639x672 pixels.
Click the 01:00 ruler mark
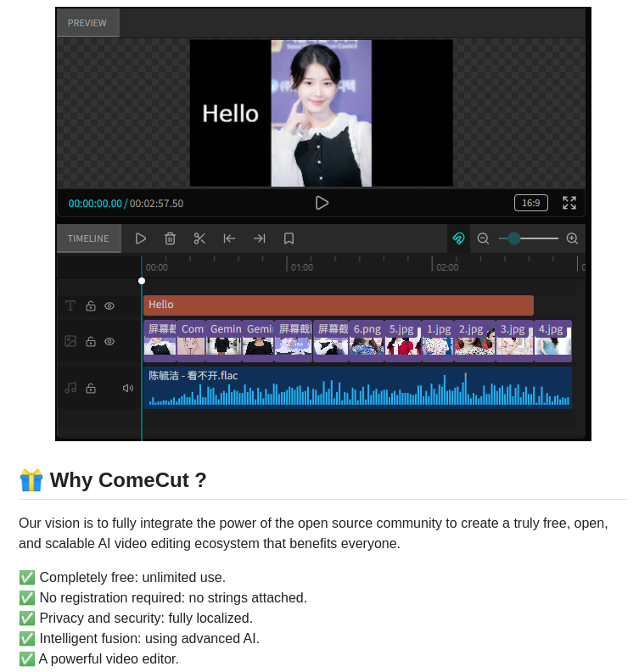click(302, 267)
